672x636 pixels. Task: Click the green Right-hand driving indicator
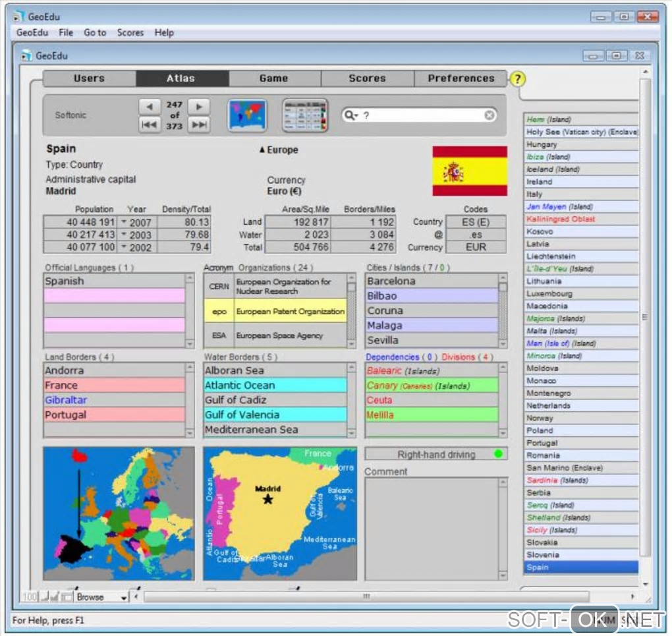[498, 453]
